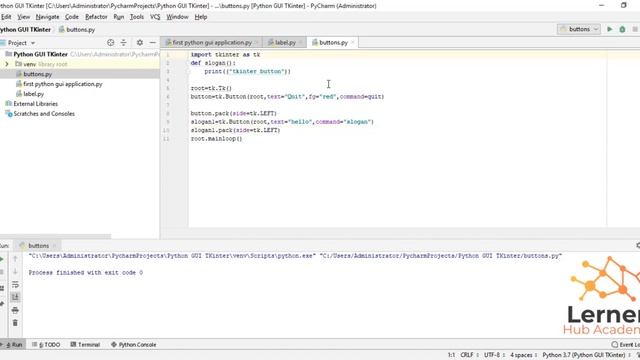
Task: Open the Terminal tool window
Action: point(85,344)
